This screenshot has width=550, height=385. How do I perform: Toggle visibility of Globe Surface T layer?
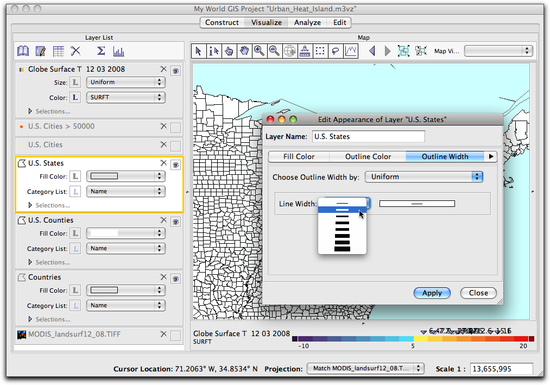(x=176, y=71)
